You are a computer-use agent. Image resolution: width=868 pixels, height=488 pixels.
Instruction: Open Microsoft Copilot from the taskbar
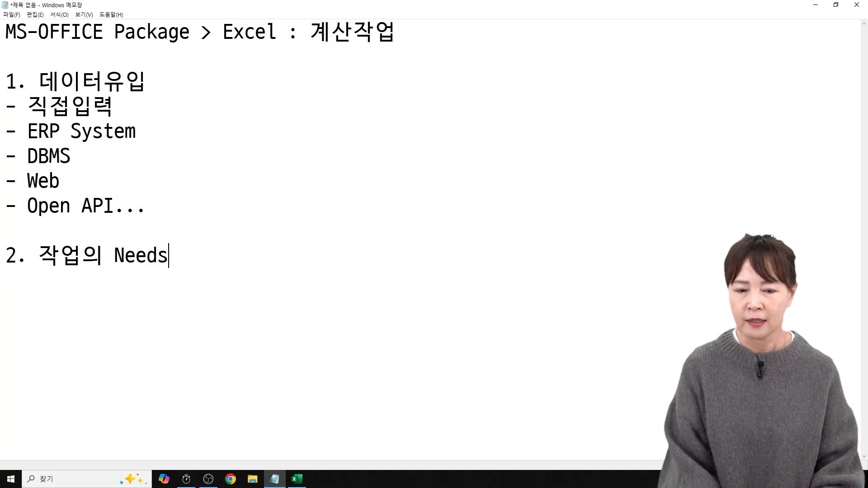tap(164, 479)
